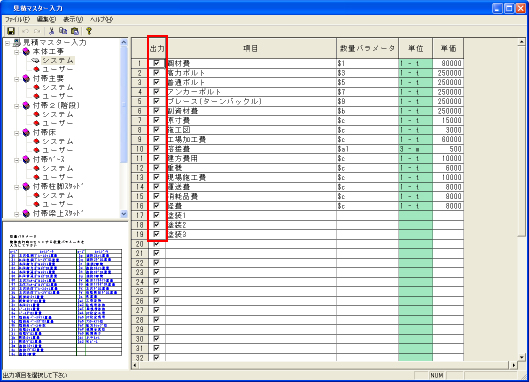The image size is (529, 382).
Task: Collapse the 付帯主要 tree node
Action: point(16,79)
